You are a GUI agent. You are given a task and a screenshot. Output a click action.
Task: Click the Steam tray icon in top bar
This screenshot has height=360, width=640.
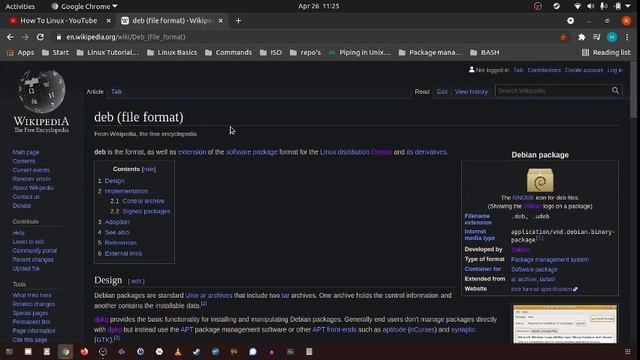tap(556, 6)
